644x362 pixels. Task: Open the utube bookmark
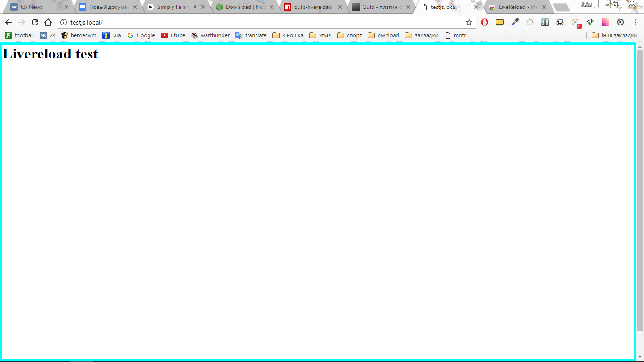(x=173, y=35)
